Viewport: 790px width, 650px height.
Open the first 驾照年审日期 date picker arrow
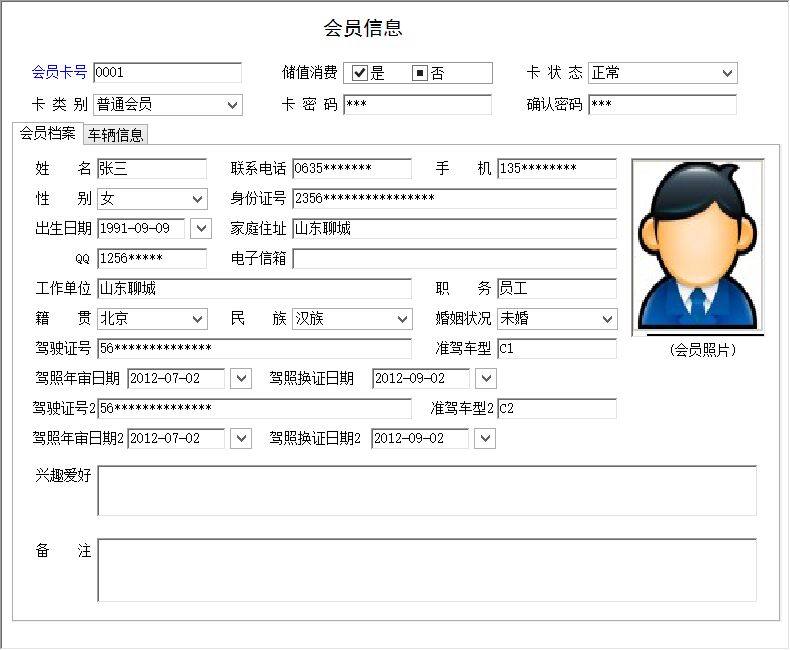(x=241, y=378)
